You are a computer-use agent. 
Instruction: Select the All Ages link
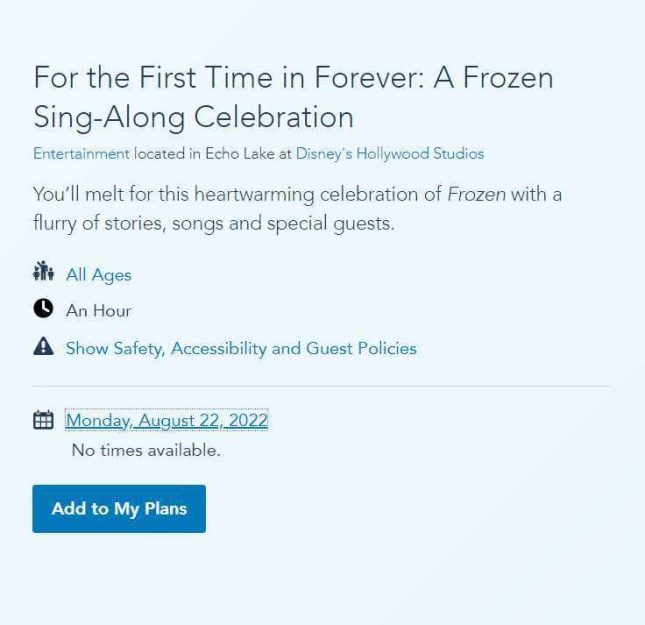click(x=98, y=275)
